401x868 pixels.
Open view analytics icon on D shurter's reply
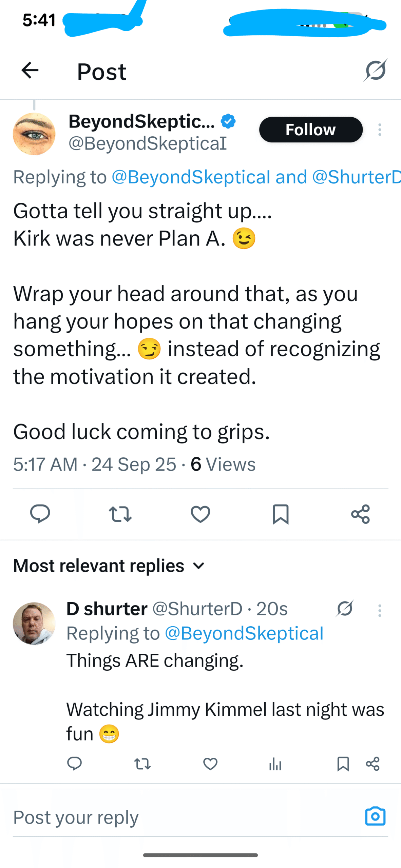click(x=275, y=764)
